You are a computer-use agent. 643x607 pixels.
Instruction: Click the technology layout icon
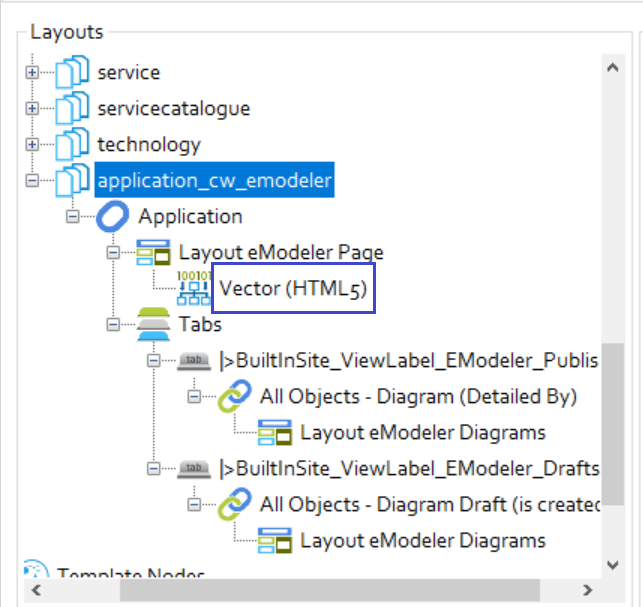tap(72, 145)
